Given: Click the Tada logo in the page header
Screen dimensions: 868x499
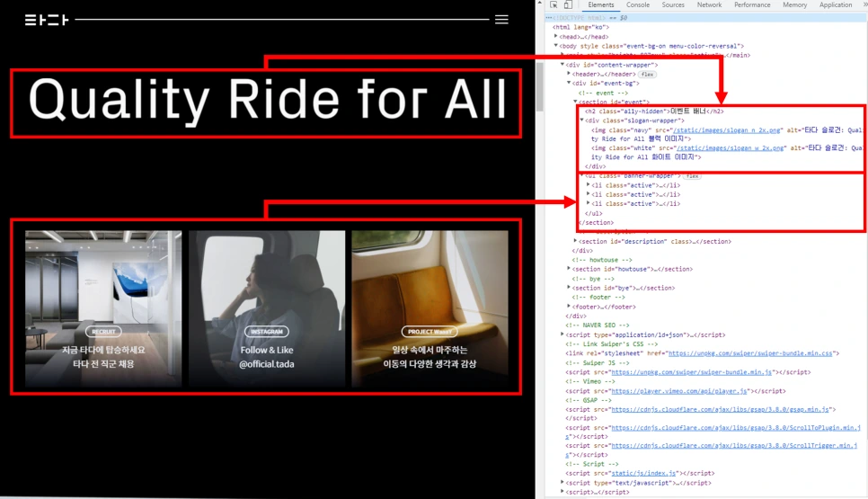Looking at the screenshot, I should pos(47,20).
